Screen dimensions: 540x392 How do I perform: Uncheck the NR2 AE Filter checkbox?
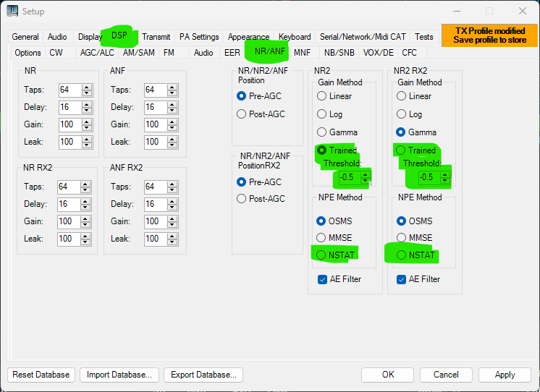point(322,279)
